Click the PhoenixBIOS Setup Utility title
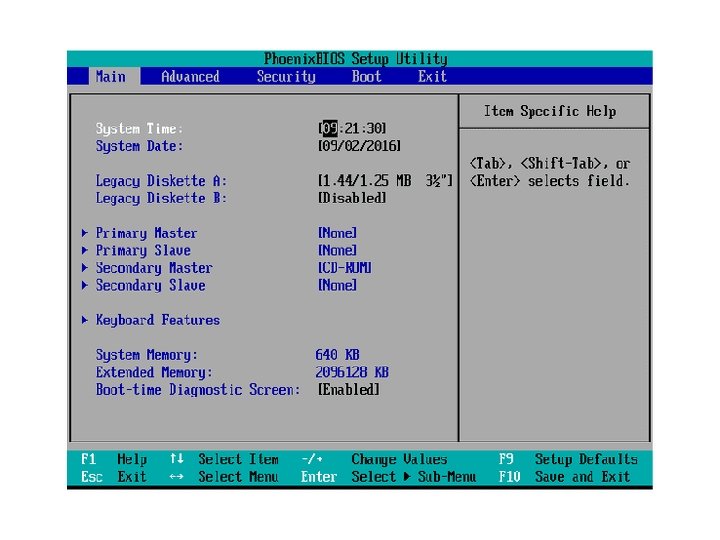The width and height of the screenshot is (720, 540). pos(356,59)
